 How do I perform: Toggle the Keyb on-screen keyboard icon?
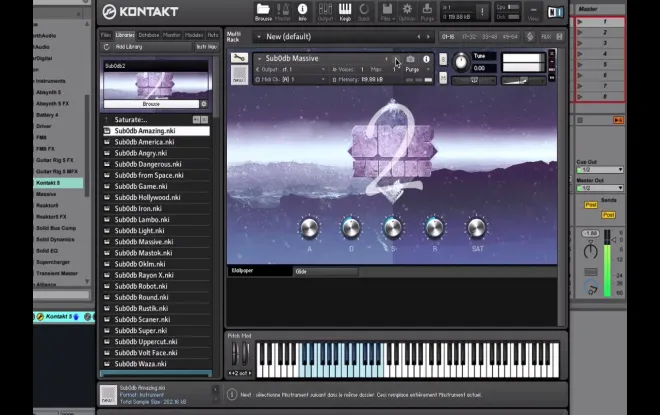(x=345, y=12)
